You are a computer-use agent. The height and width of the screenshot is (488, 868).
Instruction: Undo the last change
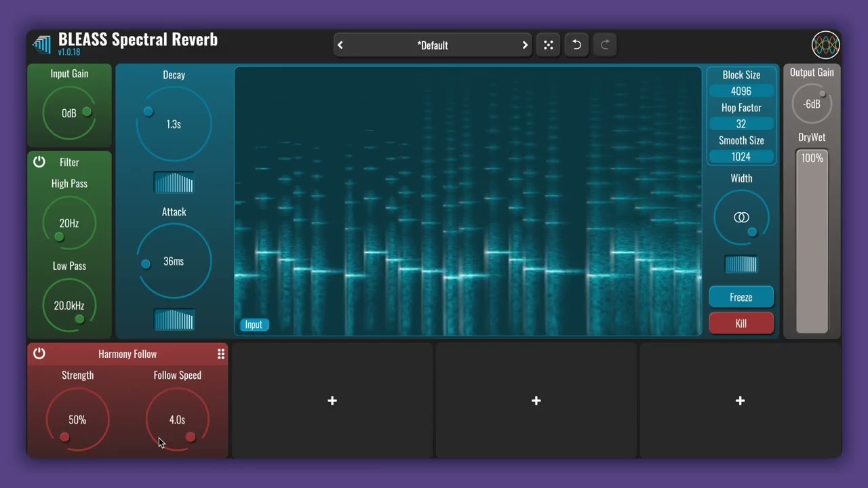(x=576, y=45)
